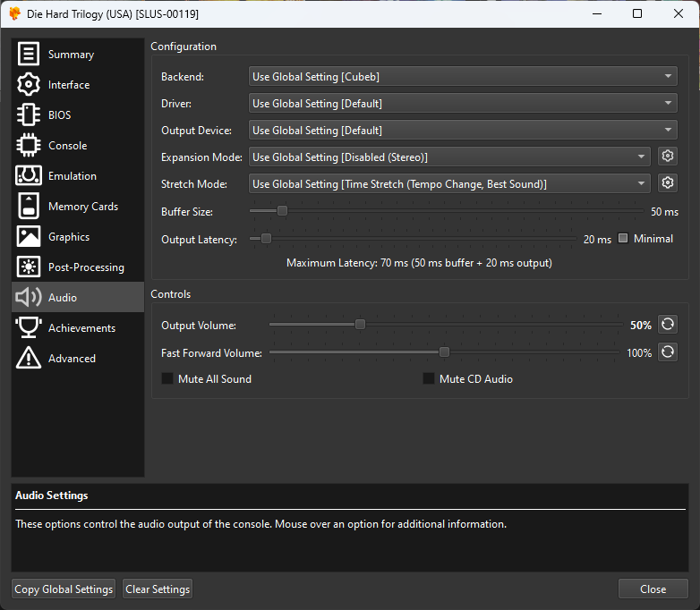
Task: Click Clear Settings button
Action: tap(158, 589)
